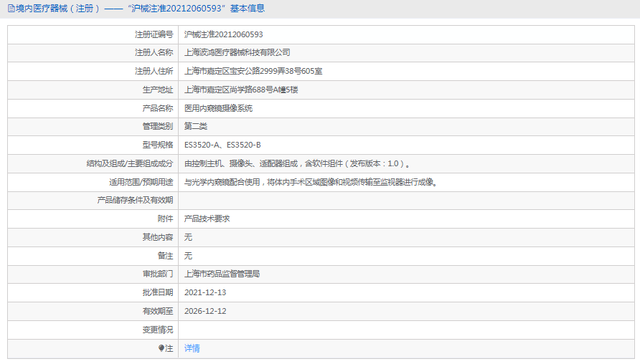This screenshot has width=640, height=364.
Task: Click the 变更情况 label
Action: (158, 330)
